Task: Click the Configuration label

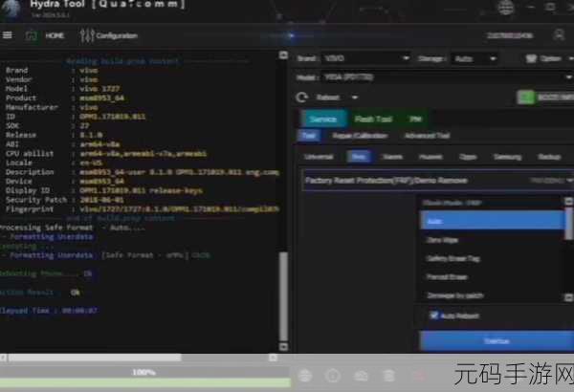Action: point(117,35)
